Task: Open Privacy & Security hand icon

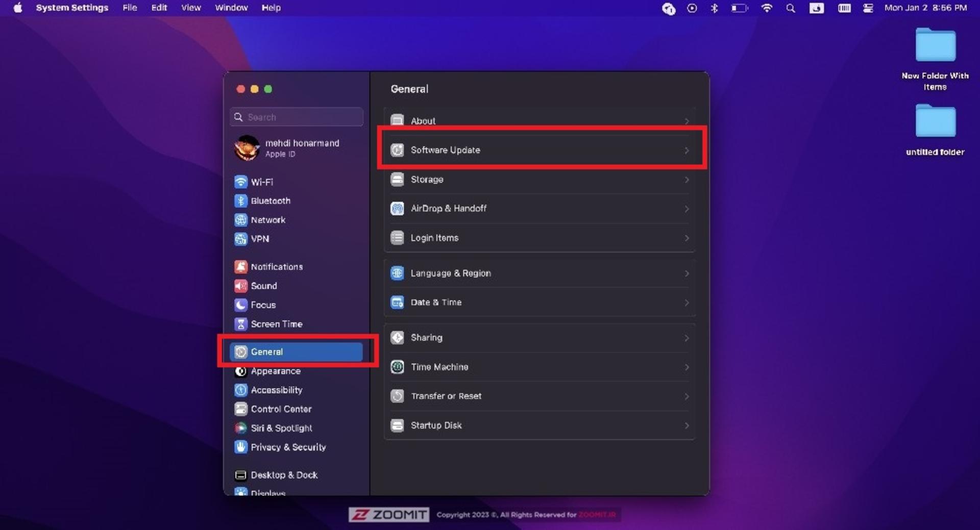Action: 240,447
